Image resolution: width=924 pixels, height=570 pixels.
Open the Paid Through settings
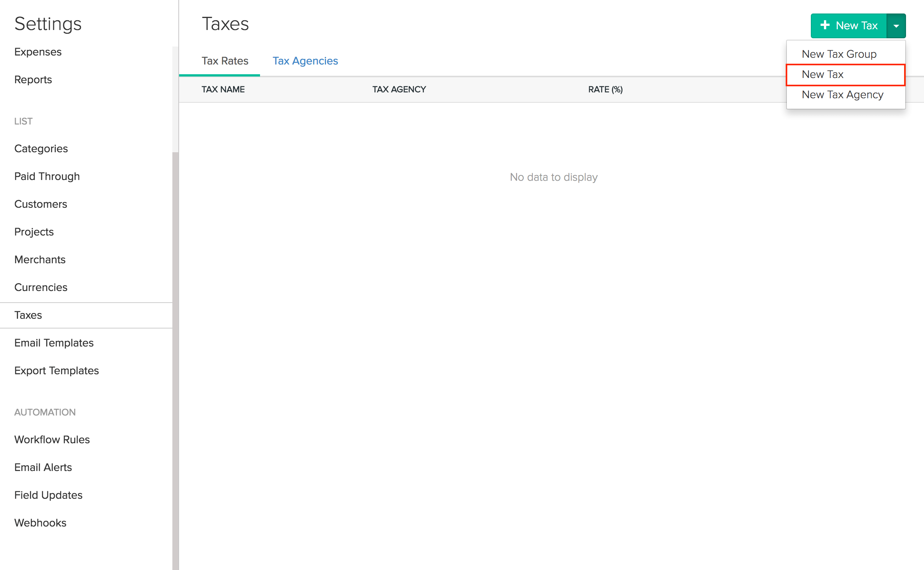tap(47, 176)
